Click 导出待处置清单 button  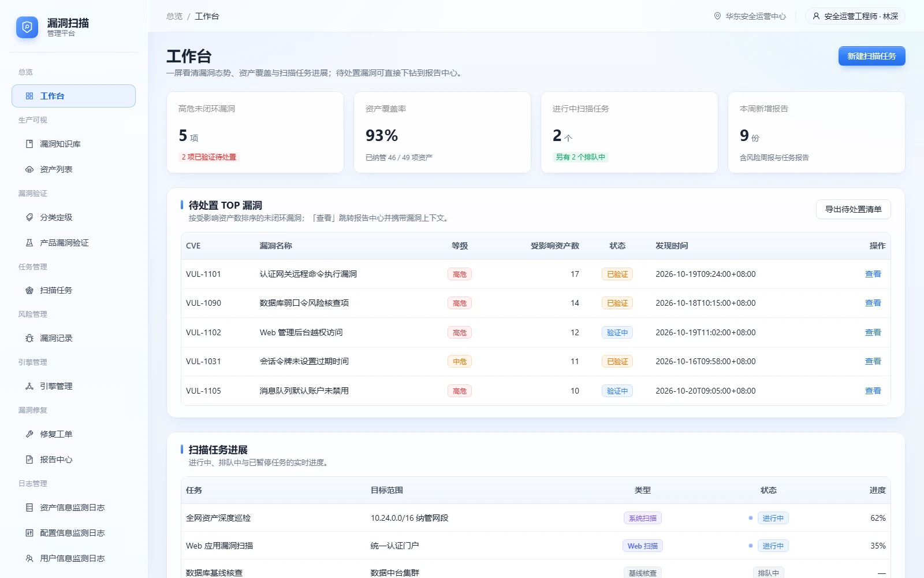point(853,209)
